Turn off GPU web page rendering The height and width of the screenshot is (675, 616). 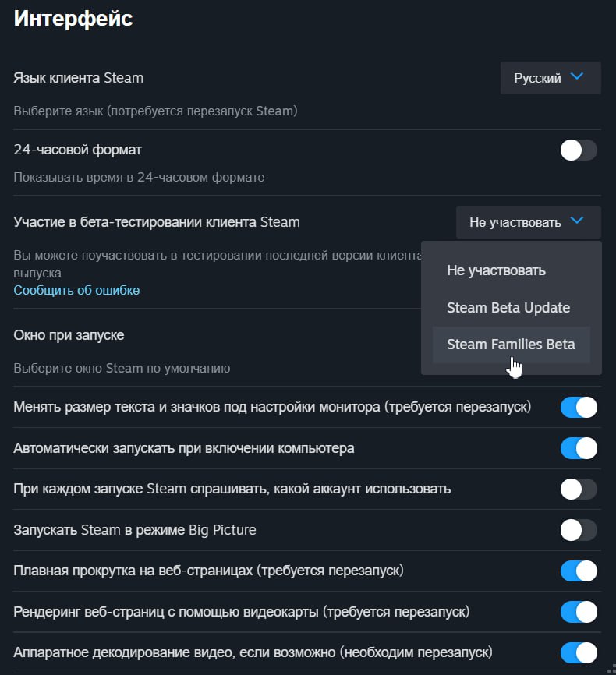tap(579, 611)
